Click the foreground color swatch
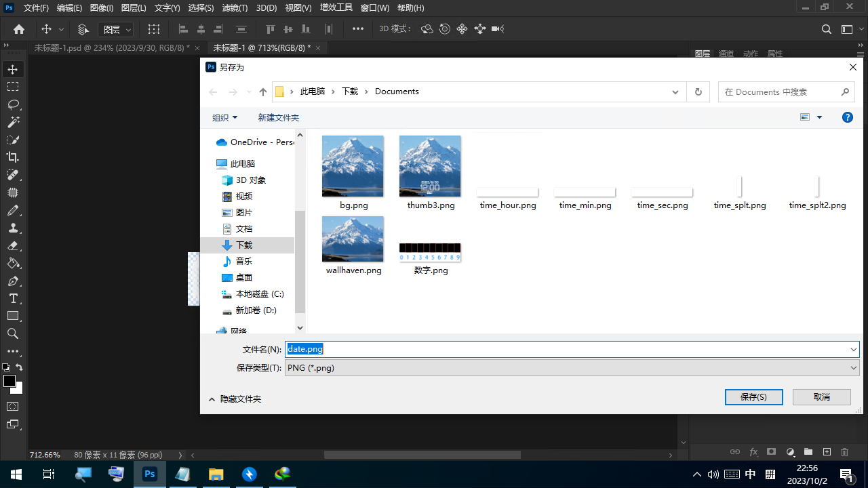The image size is (868, 488). click(x=9, y=381)
